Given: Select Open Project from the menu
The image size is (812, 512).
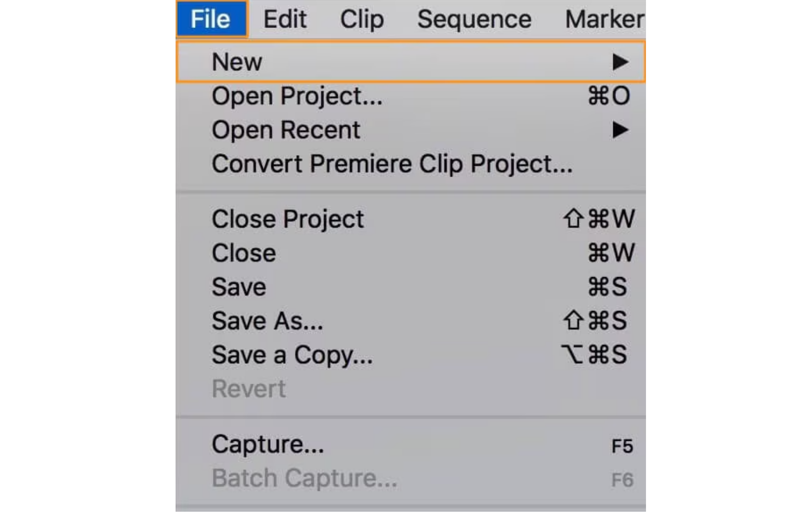Looking at the screenshot, I should pyautogui.click(x=297, y=97).
